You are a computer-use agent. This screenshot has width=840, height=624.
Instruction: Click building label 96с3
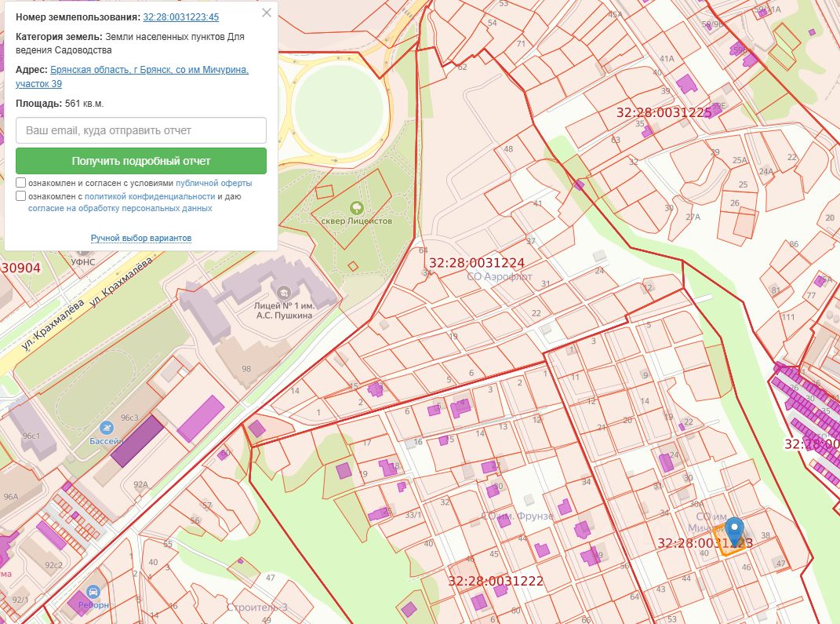129,417
